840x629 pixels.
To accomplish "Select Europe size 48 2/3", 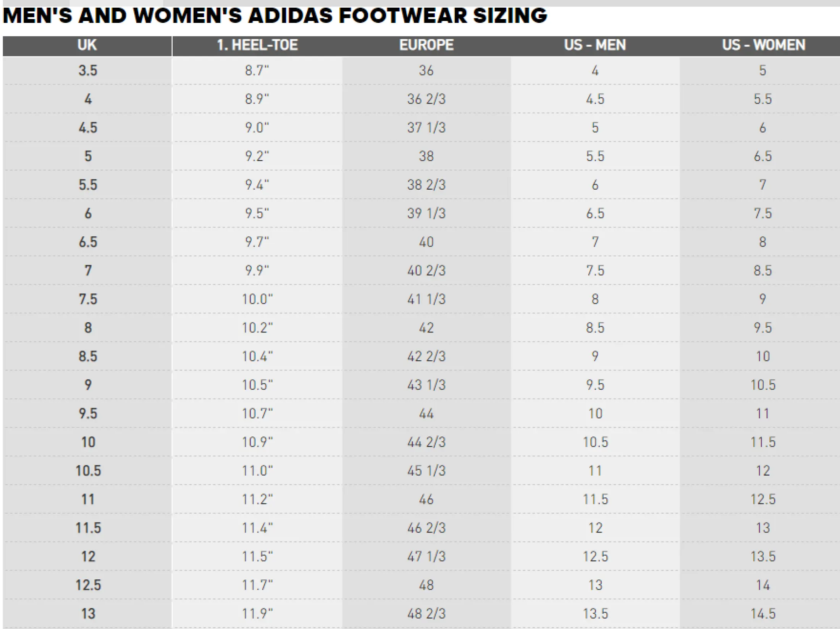I will click(x=426, y=614).
